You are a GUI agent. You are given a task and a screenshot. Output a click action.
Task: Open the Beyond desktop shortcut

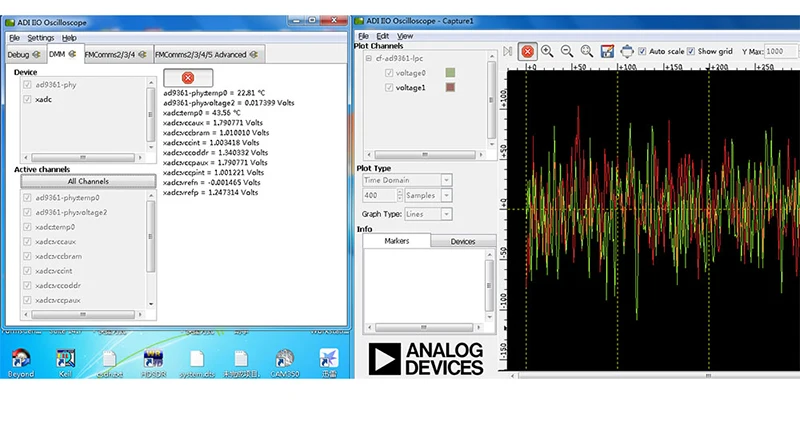21,363
